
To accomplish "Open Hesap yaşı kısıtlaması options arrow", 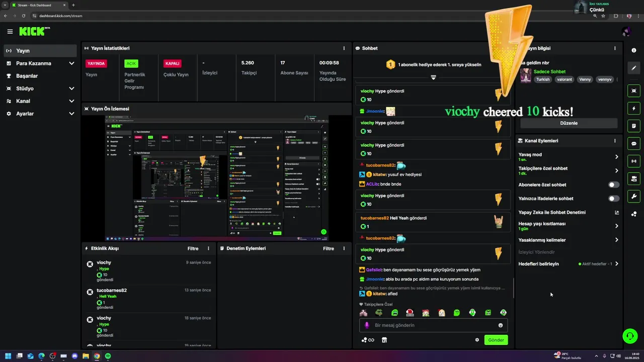I will tap(616, 226).
